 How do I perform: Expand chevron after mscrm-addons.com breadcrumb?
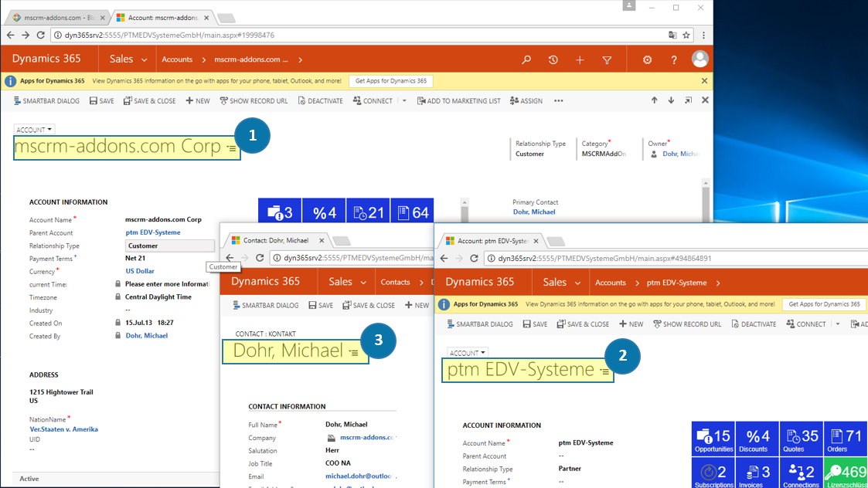(301, 59)
